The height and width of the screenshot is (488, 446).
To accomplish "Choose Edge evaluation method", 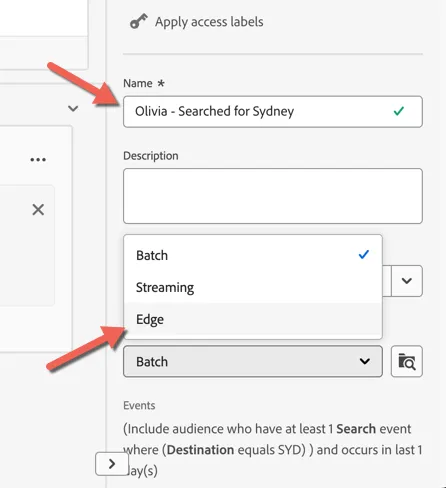I will point(253,319).
